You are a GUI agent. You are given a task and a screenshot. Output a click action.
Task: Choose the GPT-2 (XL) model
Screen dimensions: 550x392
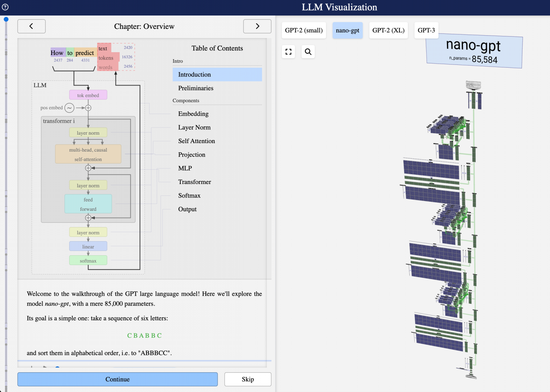(389, 30)
